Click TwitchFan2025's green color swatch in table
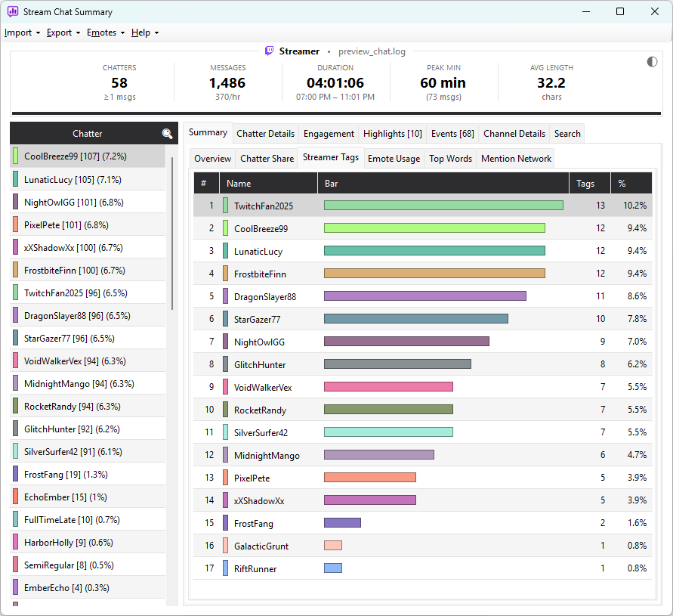 [225, 206]
